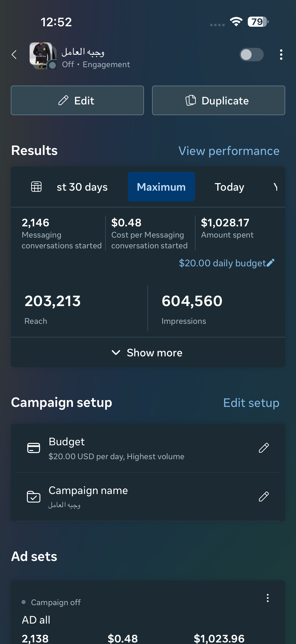
Task: Tap the back arrow icon
Action: click(14, 55)
